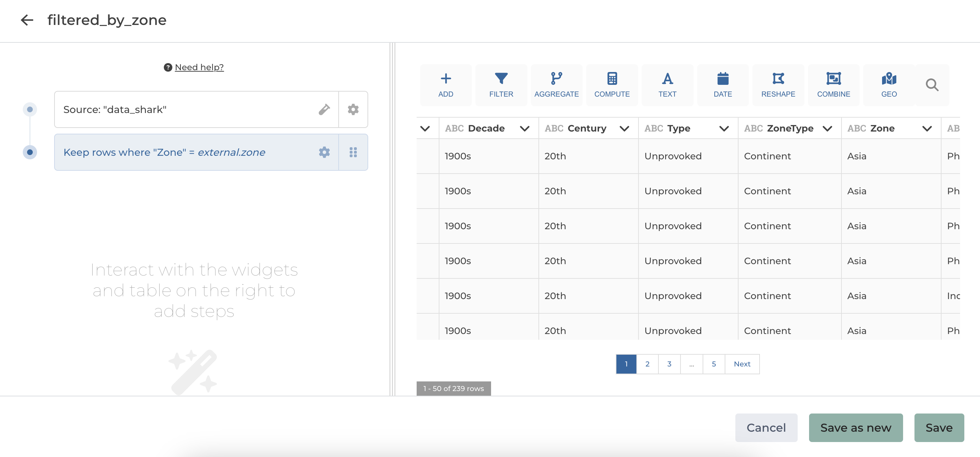Select the Source step timeline dot
This screenshot has height=457, width=980.
point(30,110)
